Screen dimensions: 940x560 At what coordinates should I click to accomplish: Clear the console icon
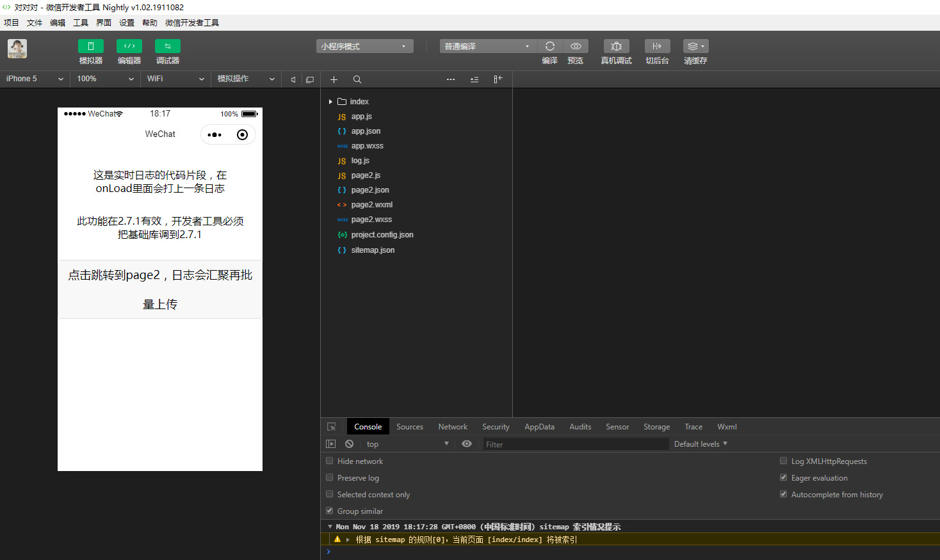click(349, 444)
